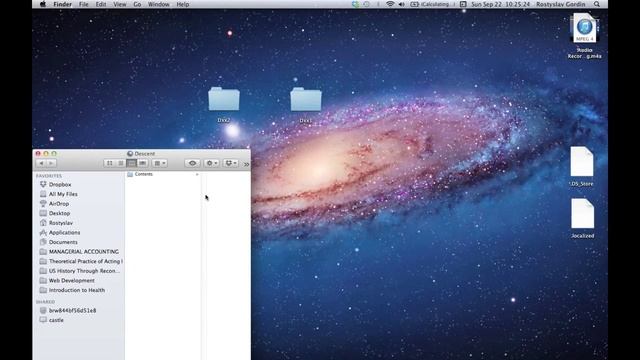Viewport: 640px width, 360px height.
Task: Click the volume speaker icon
Action: point(402,4)
